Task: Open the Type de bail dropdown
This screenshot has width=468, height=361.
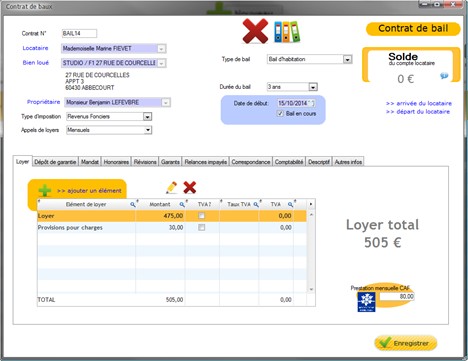Action: tap(347, 59)
